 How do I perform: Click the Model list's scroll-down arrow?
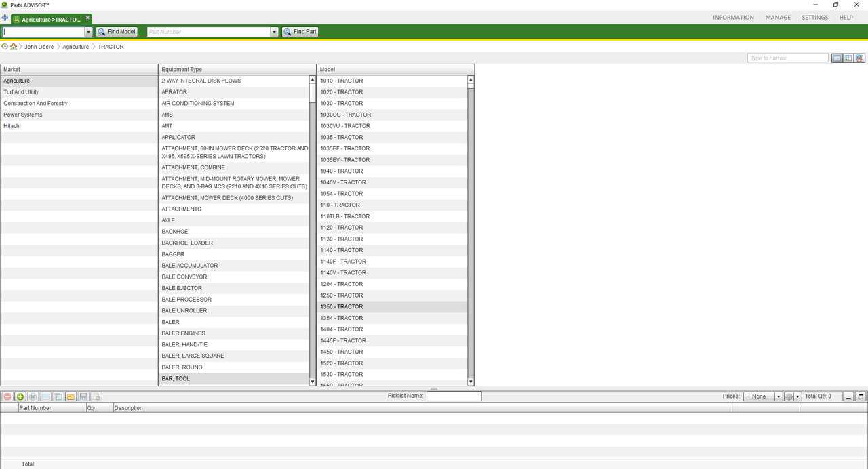point(471,382)
